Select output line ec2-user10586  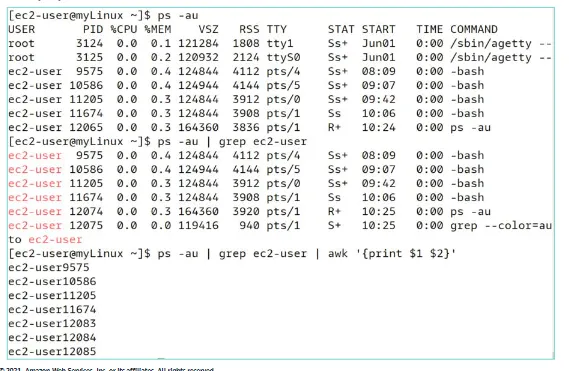(52, 282)
